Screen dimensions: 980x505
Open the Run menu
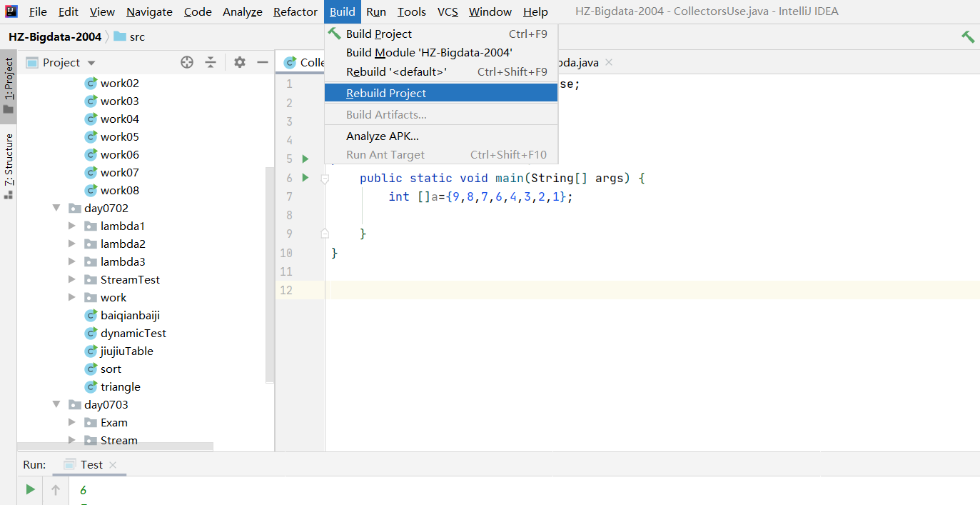pos(376,11)
